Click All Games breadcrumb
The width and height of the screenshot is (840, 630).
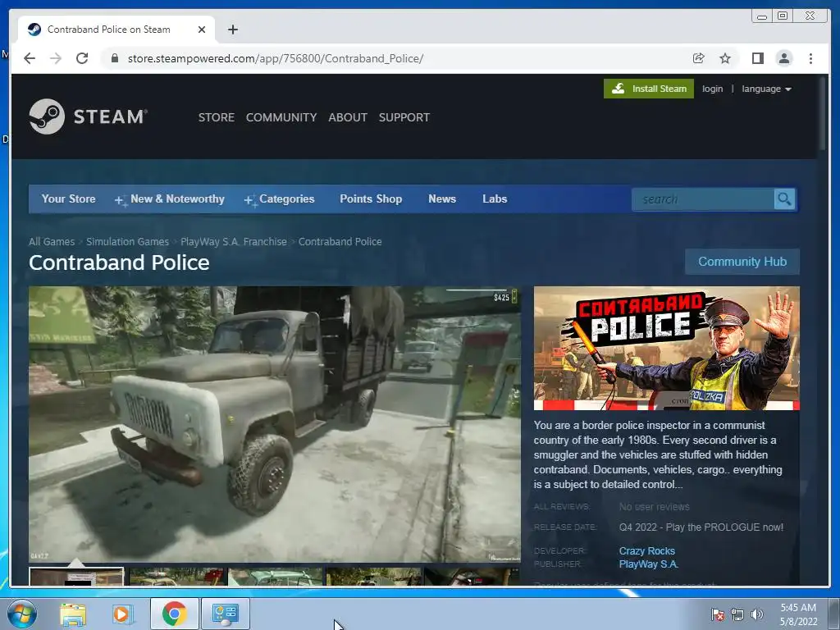(x=52, y=242)
